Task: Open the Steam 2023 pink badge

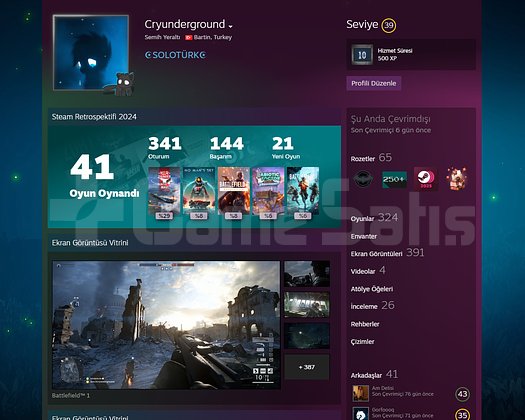Action: [x=426, y=179]
